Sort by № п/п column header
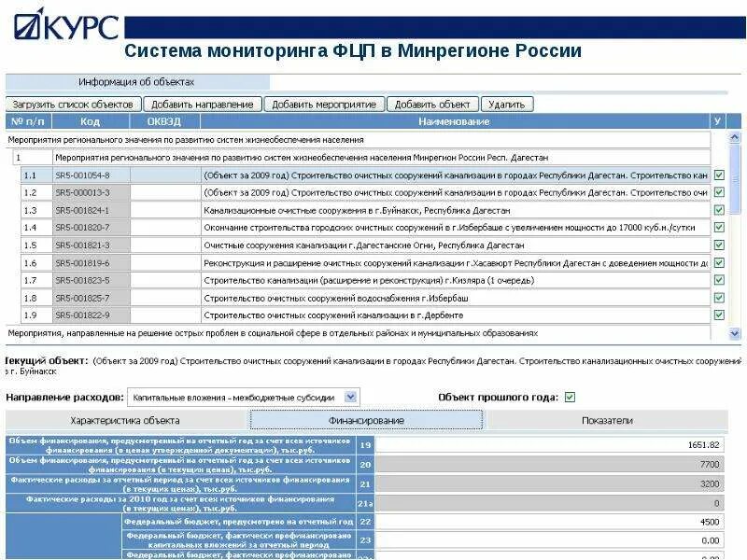 (x=28, y=121)
